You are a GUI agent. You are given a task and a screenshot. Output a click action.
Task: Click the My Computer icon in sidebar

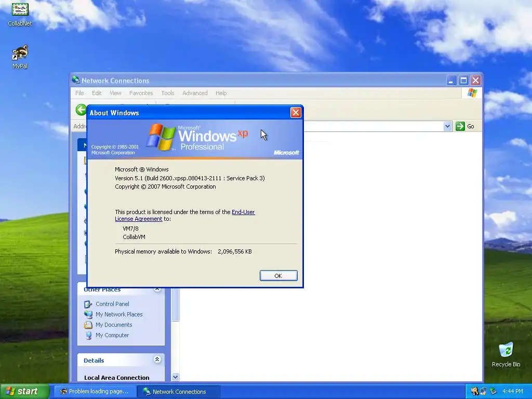coord(88,335)
